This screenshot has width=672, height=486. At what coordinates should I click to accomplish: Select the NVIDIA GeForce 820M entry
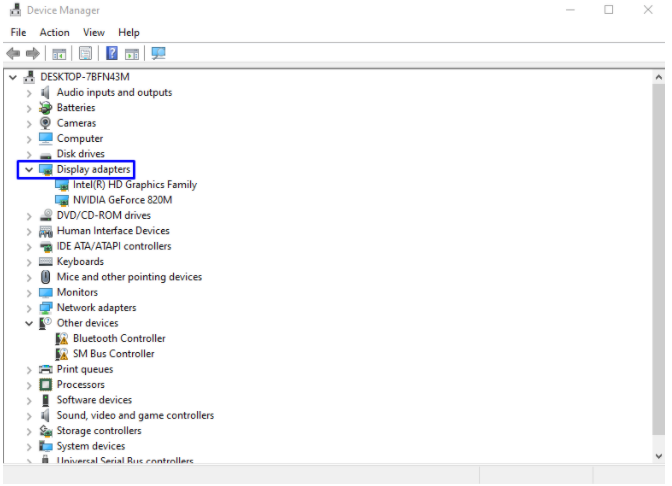(123, 200)
